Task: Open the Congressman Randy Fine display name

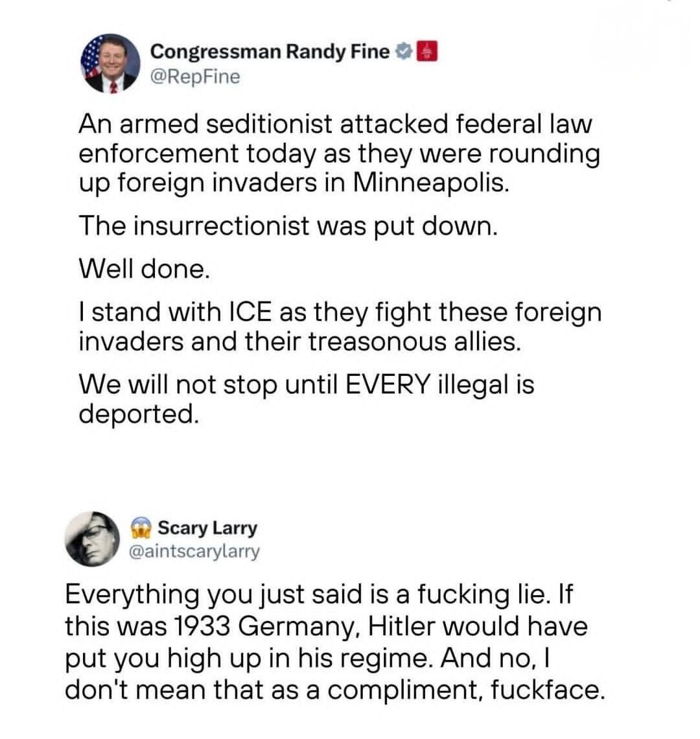Action: (270, 51)
